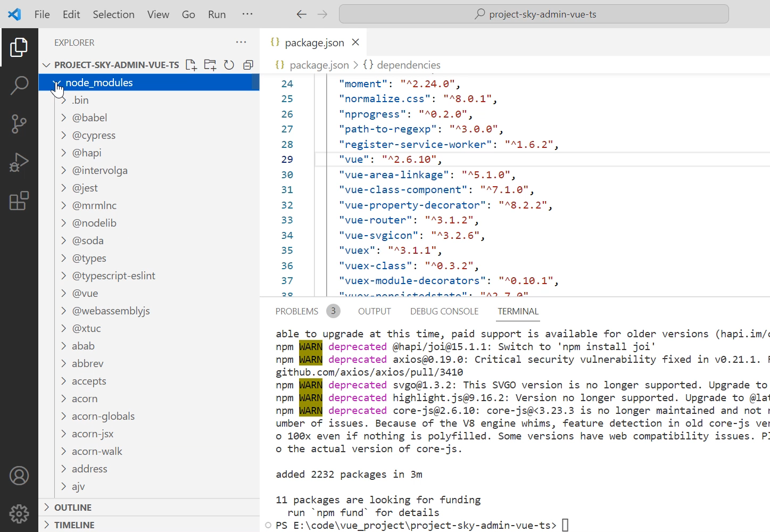Click the New File icon in Explorer
Viewport: 770px width, 532px height.
(191, 65)
